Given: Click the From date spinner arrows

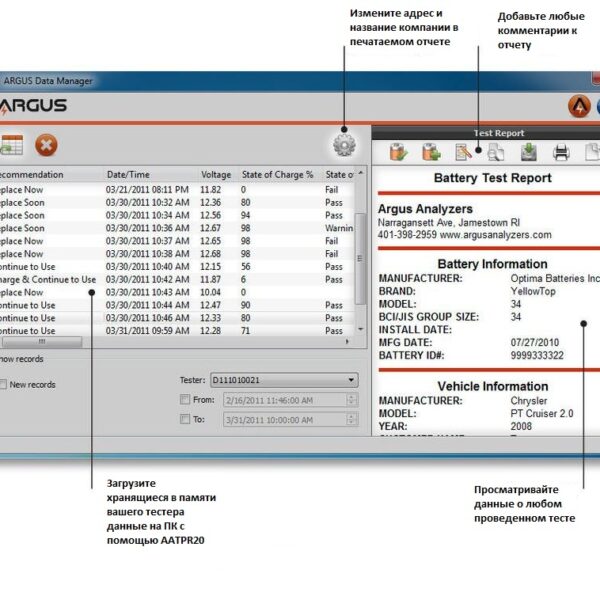Looking at the screenshot, I should click(x=351, y=400).
